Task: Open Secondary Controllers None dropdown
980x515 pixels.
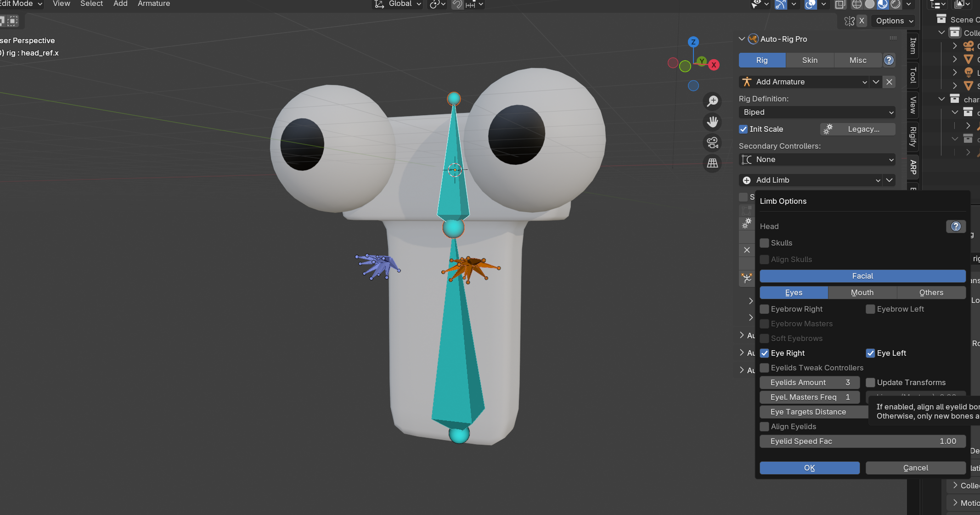Action: 817,159
